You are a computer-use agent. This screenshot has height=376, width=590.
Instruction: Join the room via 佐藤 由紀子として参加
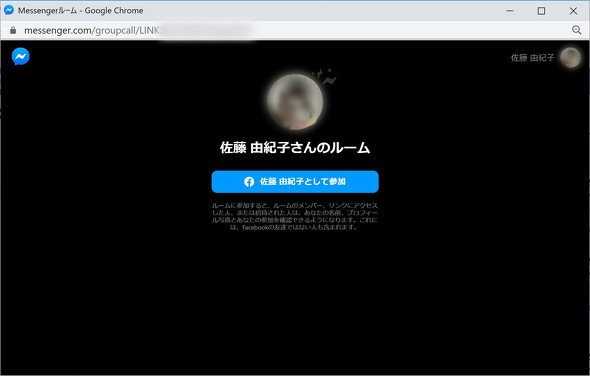click(x=295, y=182)
